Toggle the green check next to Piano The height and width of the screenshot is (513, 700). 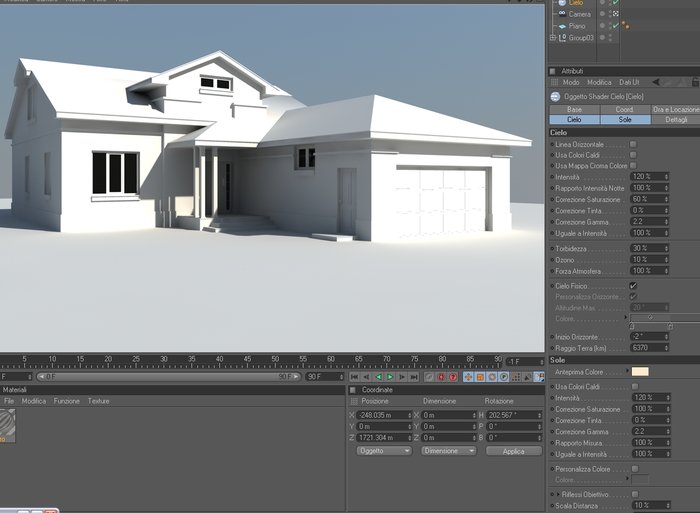pyautogui.click(x=616, y=26)
